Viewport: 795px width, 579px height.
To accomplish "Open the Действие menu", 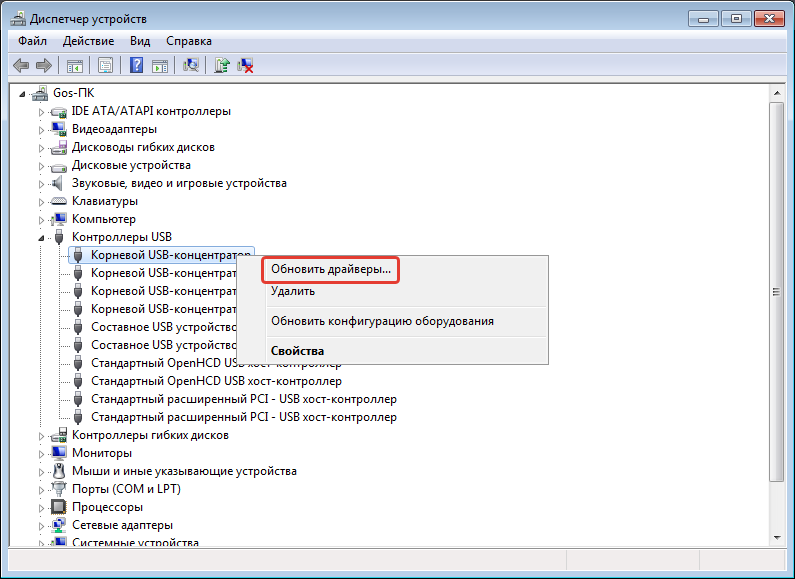I will click(88, 41).
